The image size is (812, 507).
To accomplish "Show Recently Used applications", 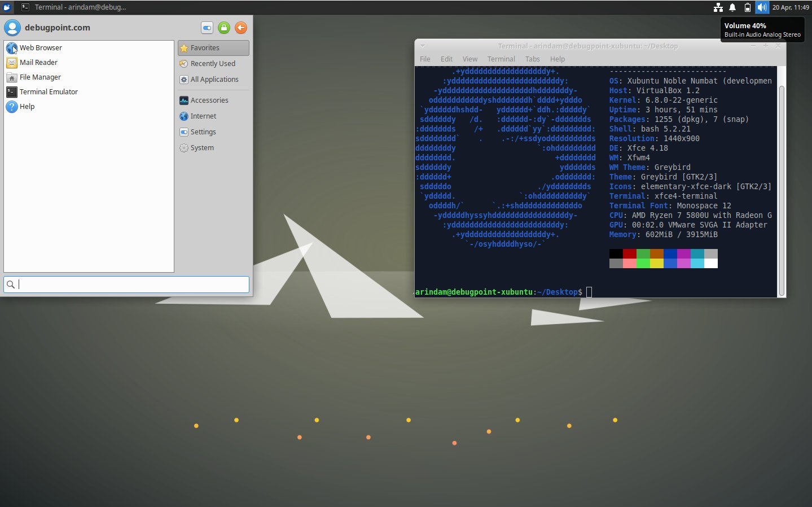I will pos(213,64).
